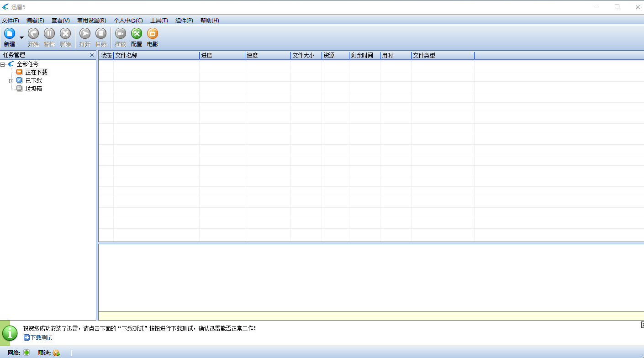Select 正在下载 in the task tree
Image resolution: width=644 pixels, height=358 pixels.
coord(36,73)
